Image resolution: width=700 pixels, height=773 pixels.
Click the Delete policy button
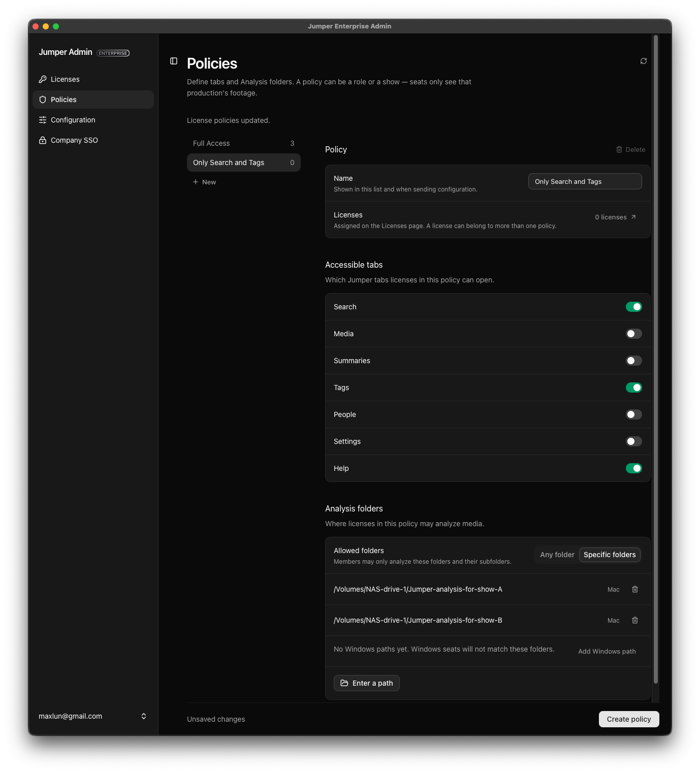[x=630, y=149]
